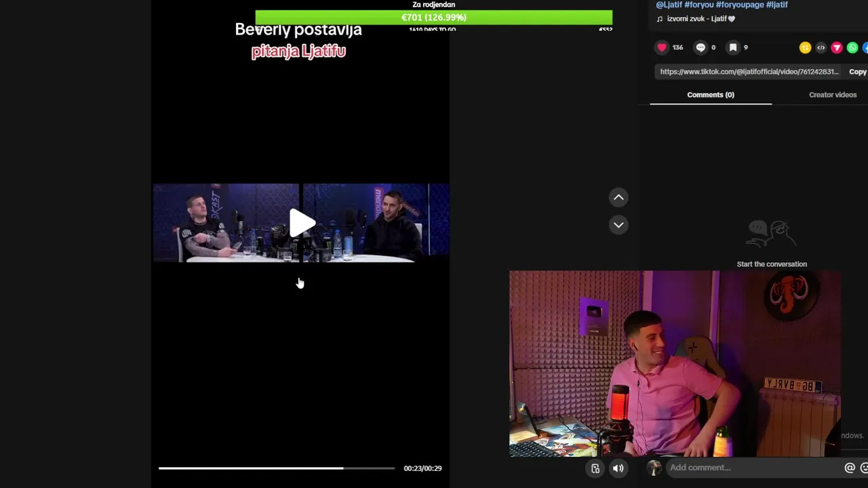Open the #foryou hashtag

pos(699,5)
